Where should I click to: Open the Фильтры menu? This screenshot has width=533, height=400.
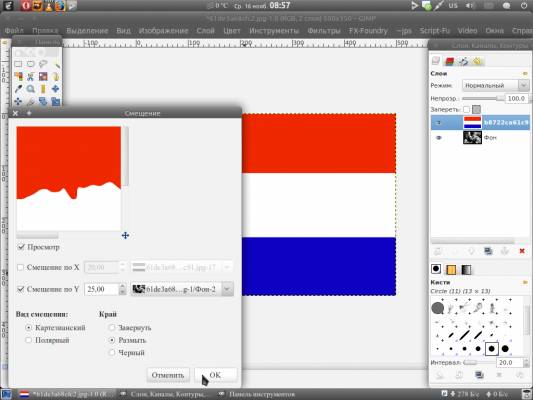(x=324, y=31)
